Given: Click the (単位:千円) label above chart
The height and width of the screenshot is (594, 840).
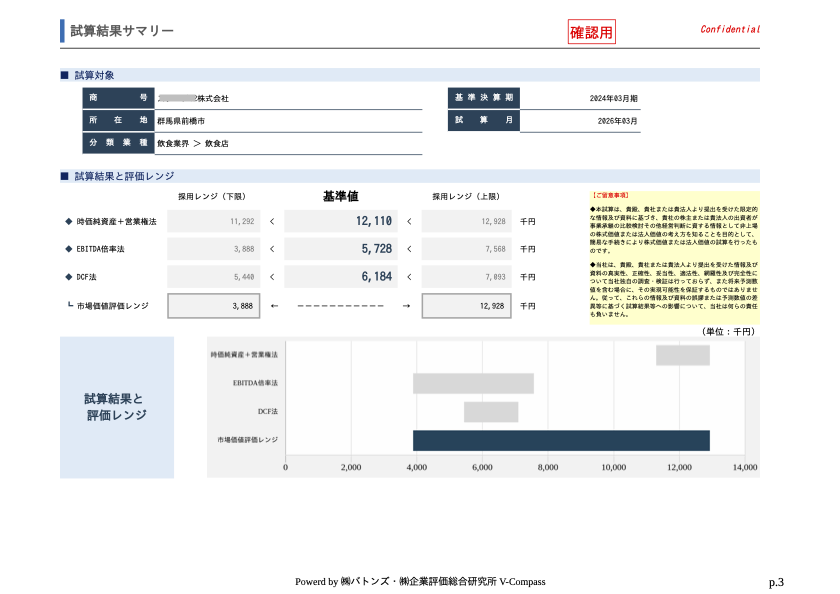Looking at the screenshot, I should coord(728,332).
